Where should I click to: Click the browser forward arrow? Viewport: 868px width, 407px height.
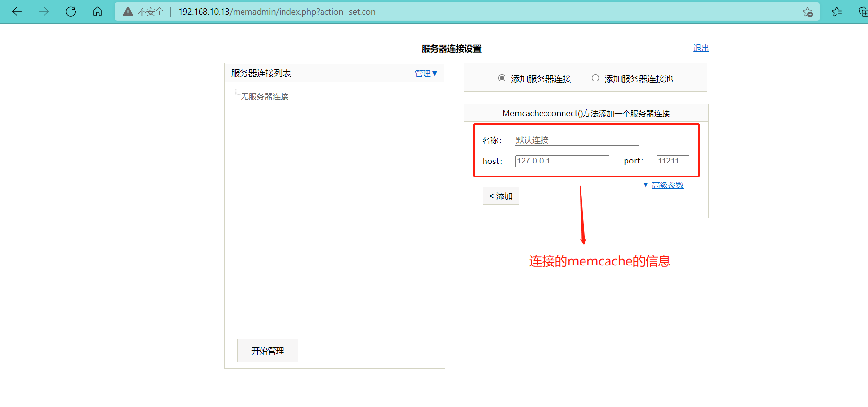44,11
